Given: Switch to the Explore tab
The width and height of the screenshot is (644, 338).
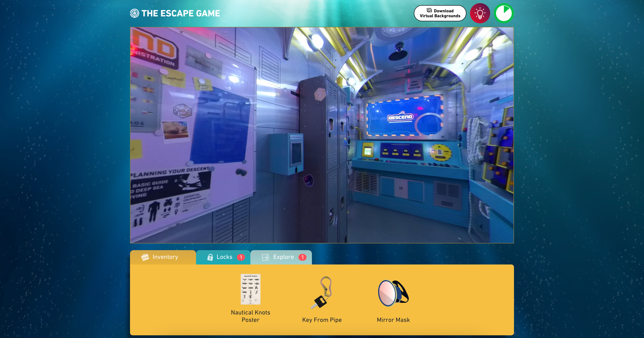Looking at the screenshot, I should [283, 257].
